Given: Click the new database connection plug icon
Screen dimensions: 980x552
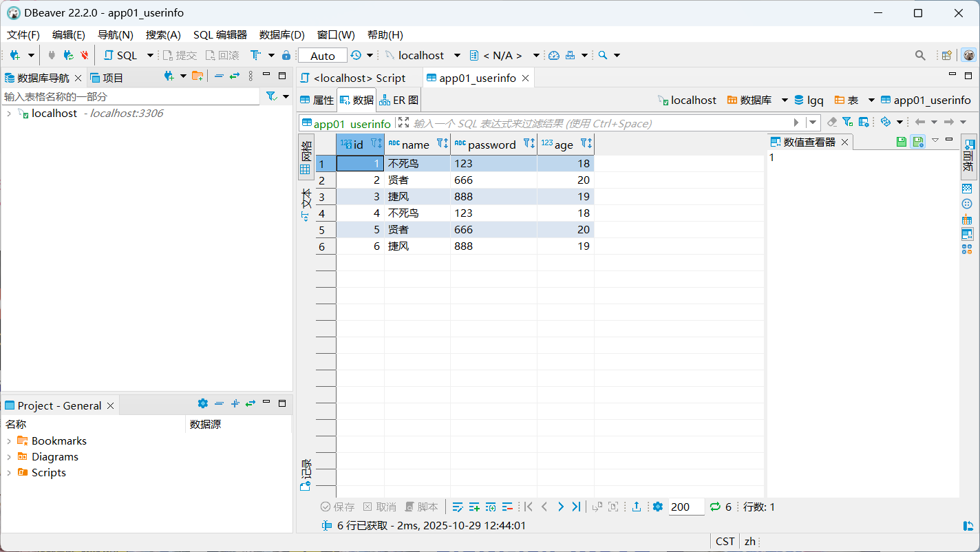Looking at the screenshot, I should 15,55.
